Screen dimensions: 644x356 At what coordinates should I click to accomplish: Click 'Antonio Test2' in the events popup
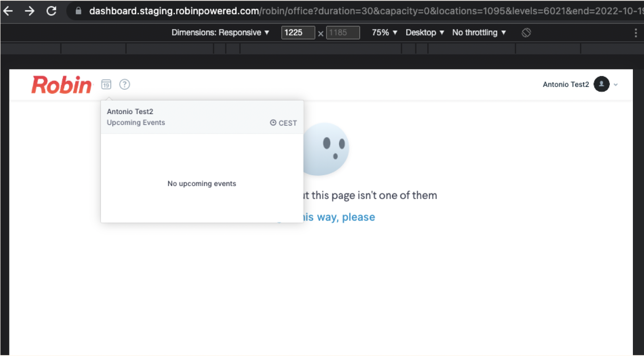coord(130,112)
